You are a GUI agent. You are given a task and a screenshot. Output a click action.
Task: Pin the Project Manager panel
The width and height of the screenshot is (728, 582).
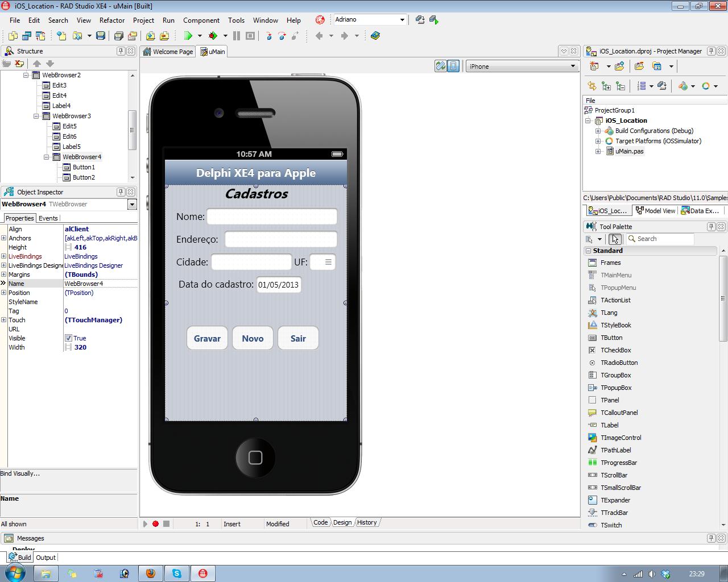711,51
